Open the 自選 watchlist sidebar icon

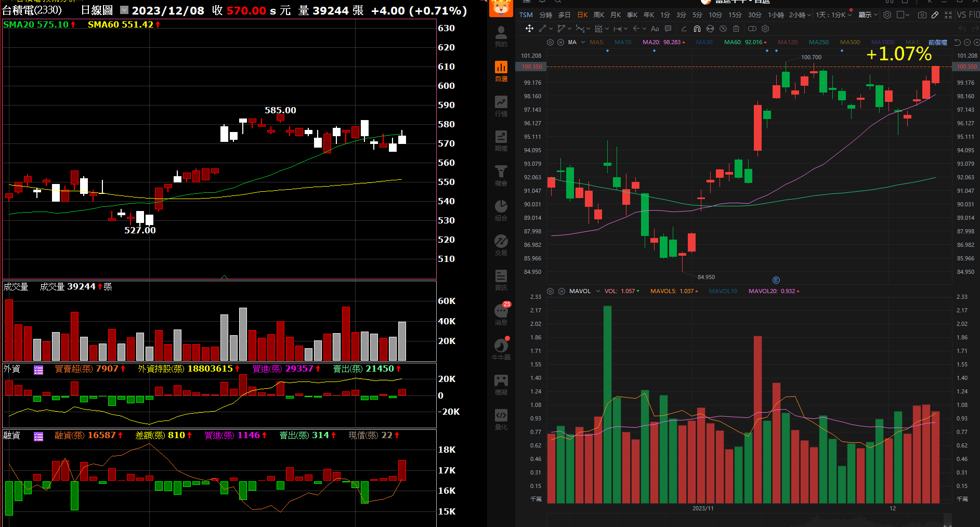pos(501,71)
